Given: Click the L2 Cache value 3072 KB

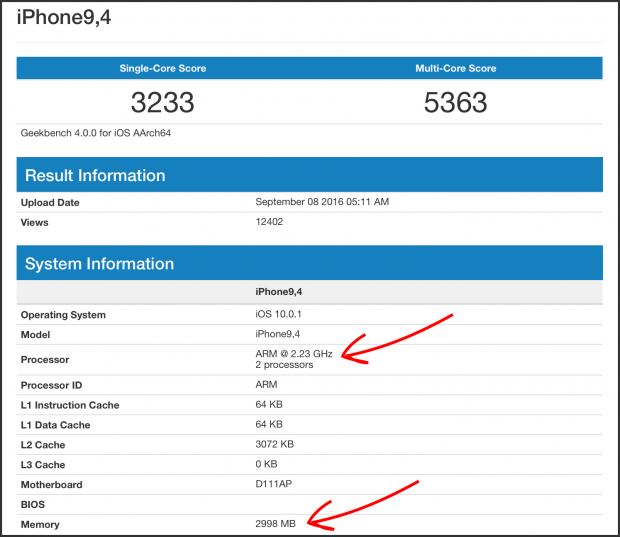Looking at the screenshot, I should (x=277, y=445).
